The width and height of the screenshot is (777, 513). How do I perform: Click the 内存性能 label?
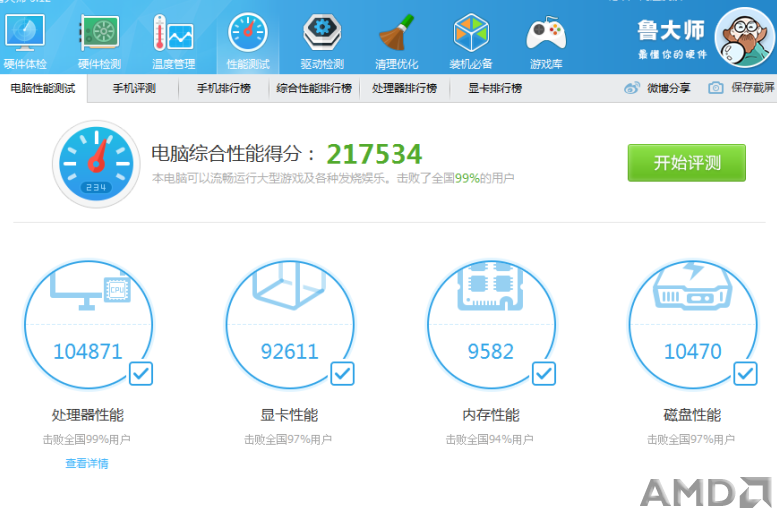tap(491, 415)
